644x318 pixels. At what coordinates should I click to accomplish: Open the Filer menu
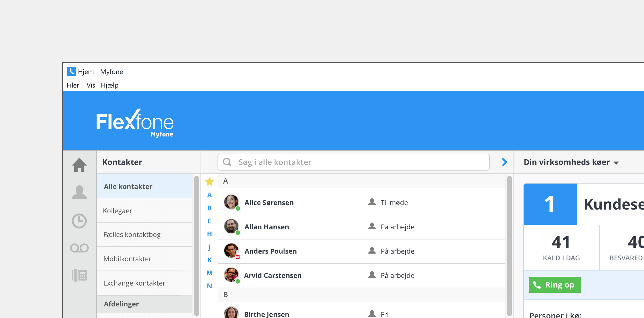[73, 85]
